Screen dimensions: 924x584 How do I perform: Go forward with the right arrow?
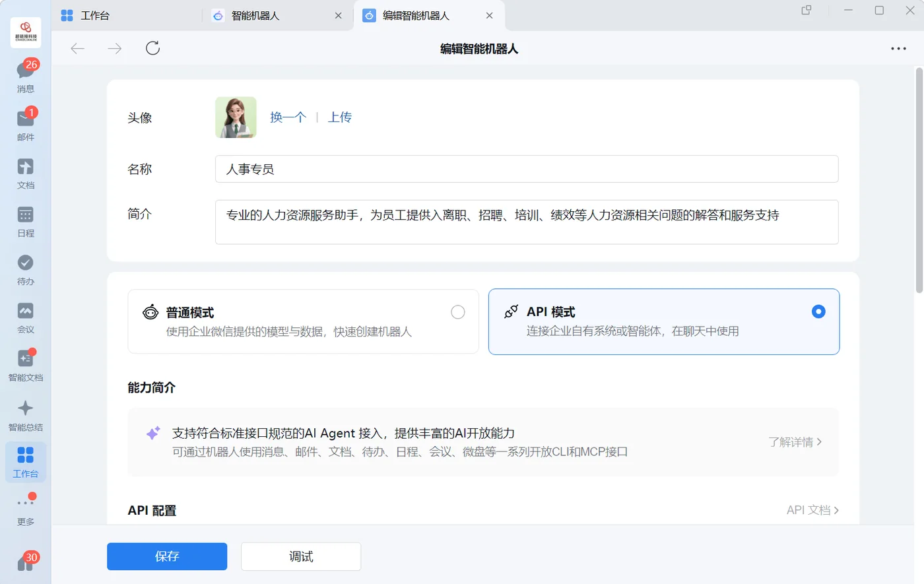tap(115, 48)
